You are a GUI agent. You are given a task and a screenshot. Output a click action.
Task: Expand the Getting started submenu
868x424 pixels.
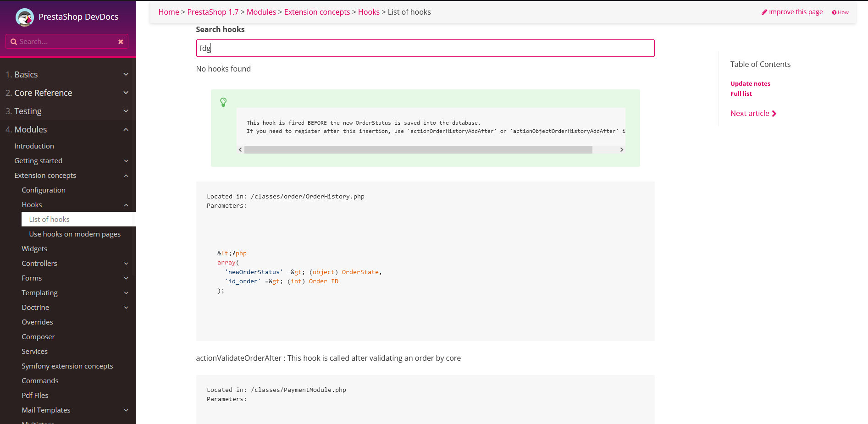click(x=126, y=161)
